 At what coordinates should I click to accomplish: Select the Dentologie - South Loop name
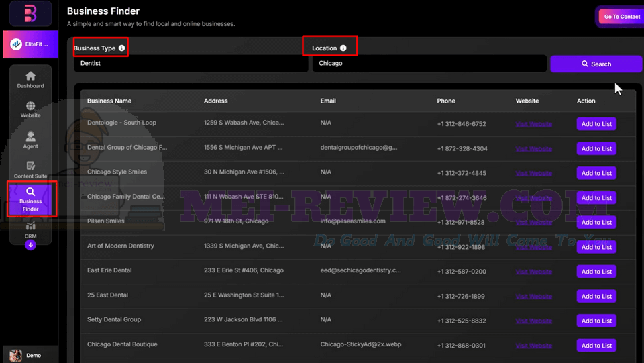coord(121,123)
